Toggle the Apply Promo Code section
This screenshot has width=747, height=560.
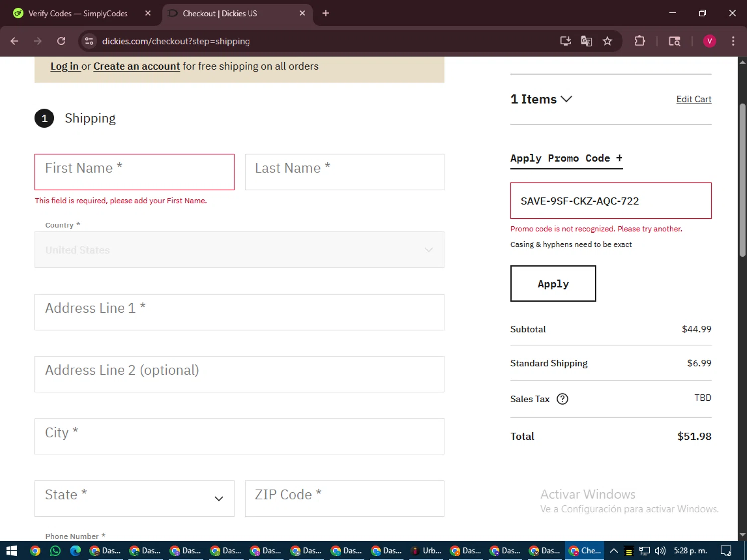(x=567, y=158)
